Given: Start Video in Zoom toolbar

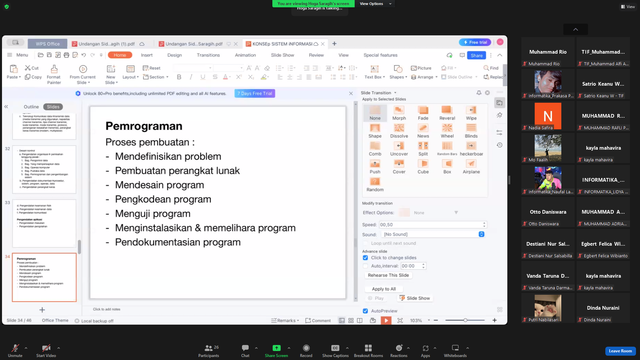Looking at the screenshot, I should click(x=46, y=351).
